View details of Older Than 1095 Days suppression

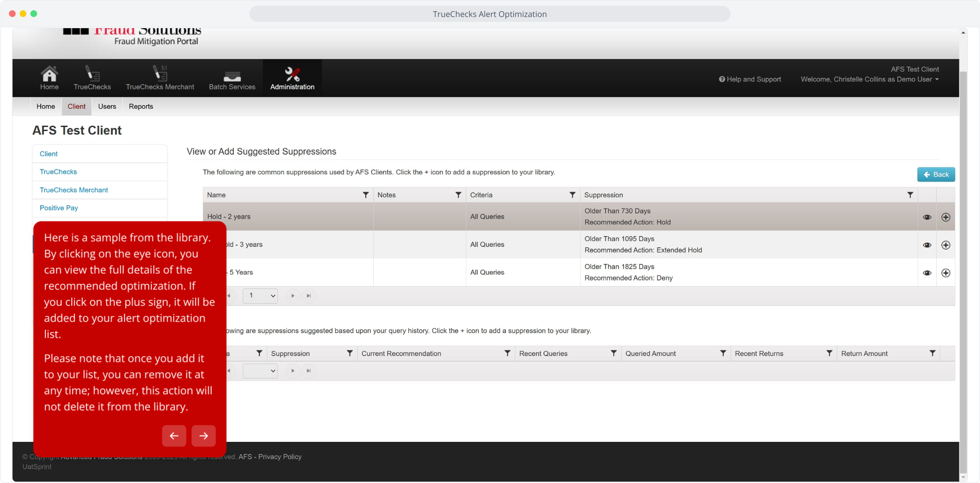click(927, 245)
